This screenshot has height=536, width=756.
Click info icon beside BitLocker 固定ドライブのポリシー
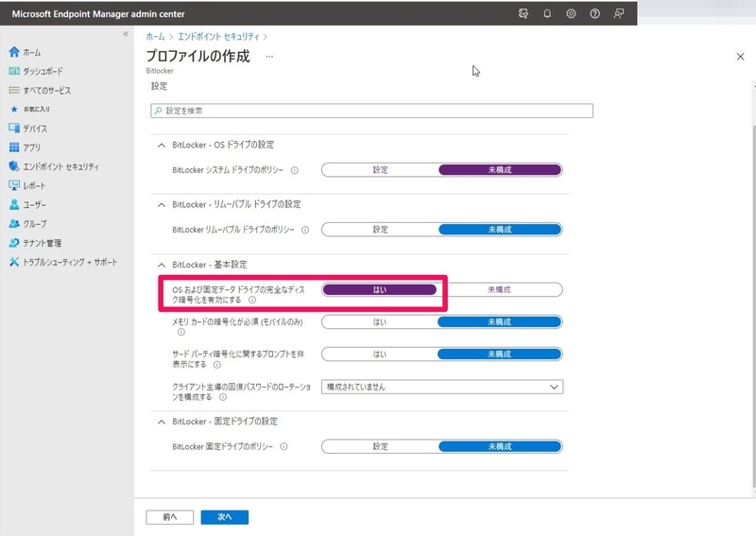[x=283, y=447]
